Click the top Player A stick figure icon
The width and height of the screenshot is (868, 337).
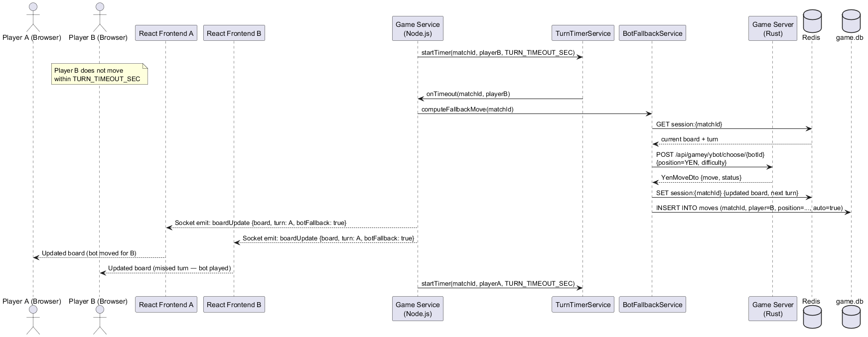click(33, 16)
